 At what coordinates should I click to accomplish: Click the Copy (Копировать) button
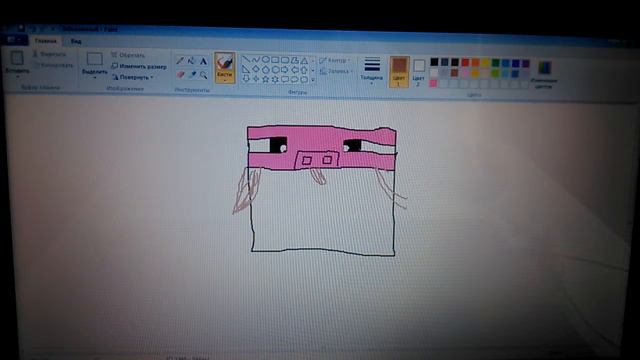(53, 65)
